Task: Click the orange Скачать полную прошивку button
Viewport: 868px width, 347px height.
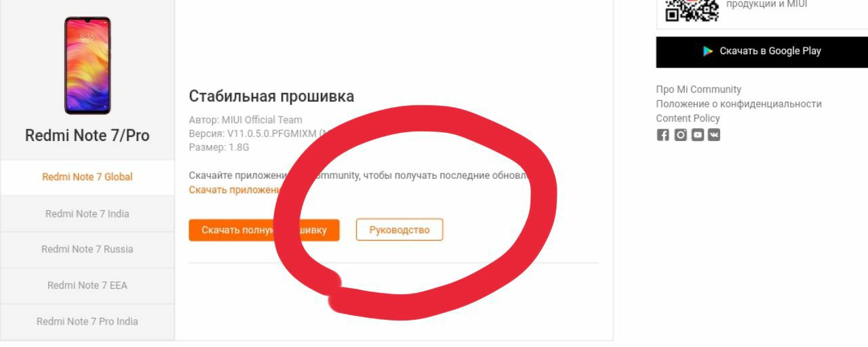Action: click(x=264, y=230)
